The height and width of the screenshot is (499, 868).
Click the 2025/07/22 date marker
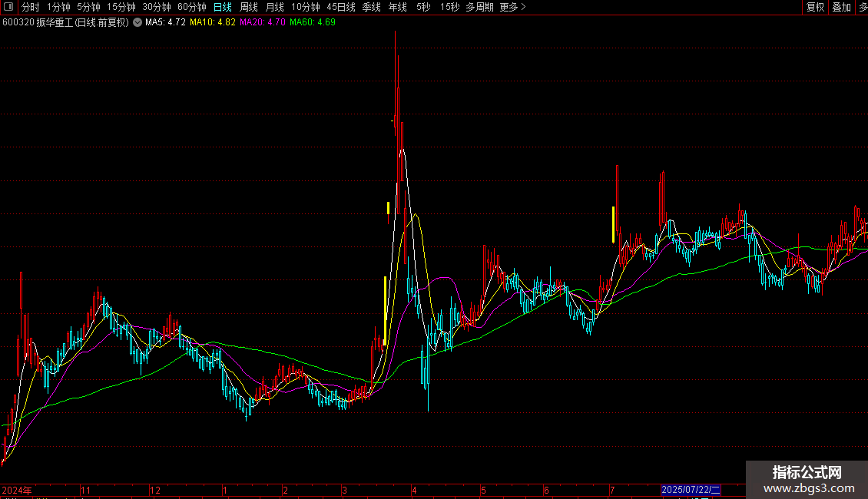tap(691, 490)
